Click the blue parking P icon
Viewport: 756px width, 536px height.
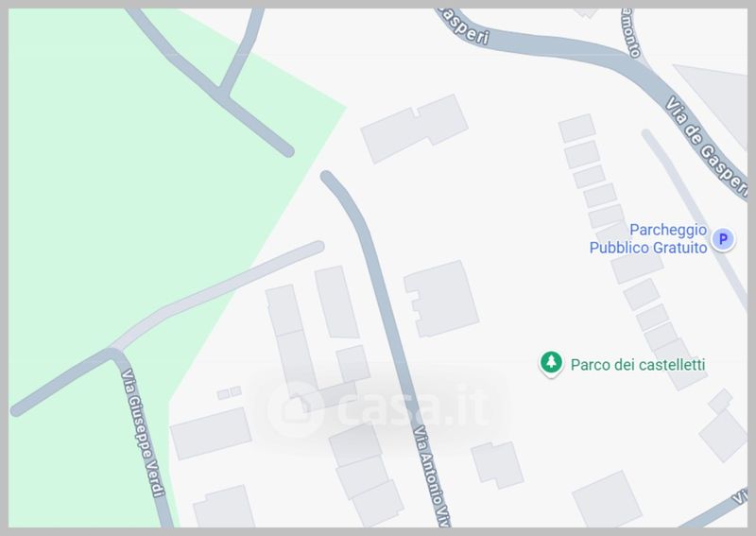click(x=723, y=239)
